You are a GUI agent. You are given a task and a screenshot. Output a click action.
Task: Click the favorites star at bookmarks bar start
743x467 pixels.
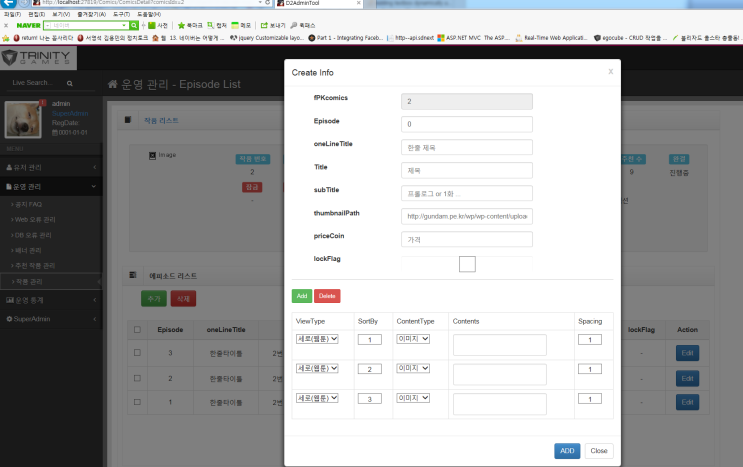pyautogui.click(x=6, y=38)
